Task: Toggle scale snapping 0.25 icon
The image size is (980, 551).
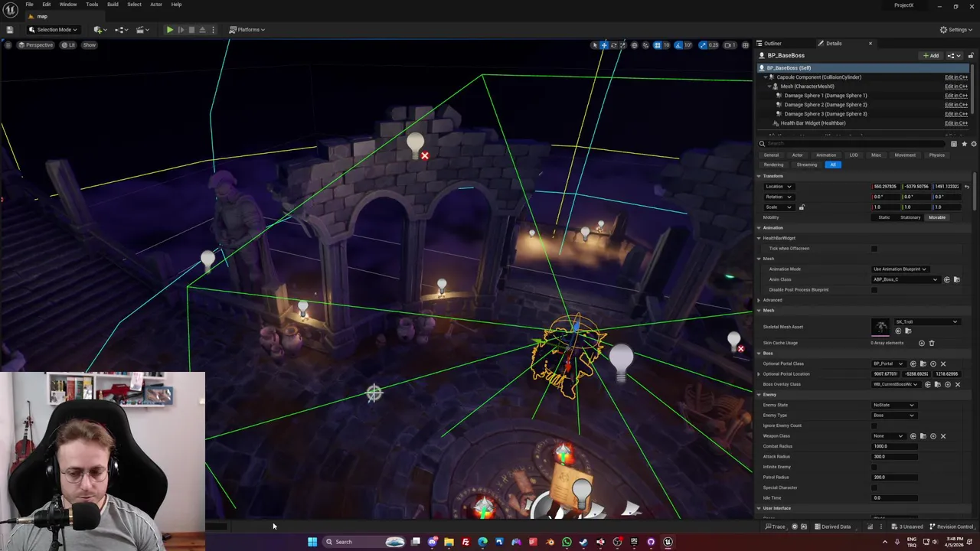Action: click(x=704, y=45)
